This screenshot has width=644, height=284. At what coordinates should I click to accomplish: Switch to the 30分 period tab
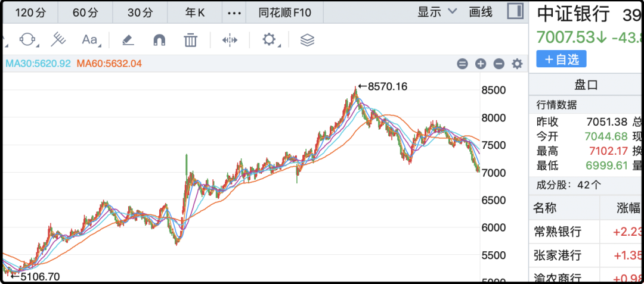pos(140,13)
